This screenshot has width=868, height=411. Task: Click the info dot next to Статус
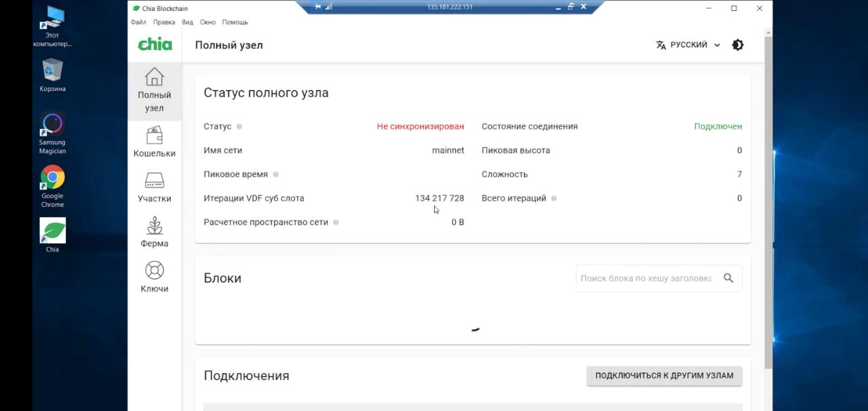239,127
